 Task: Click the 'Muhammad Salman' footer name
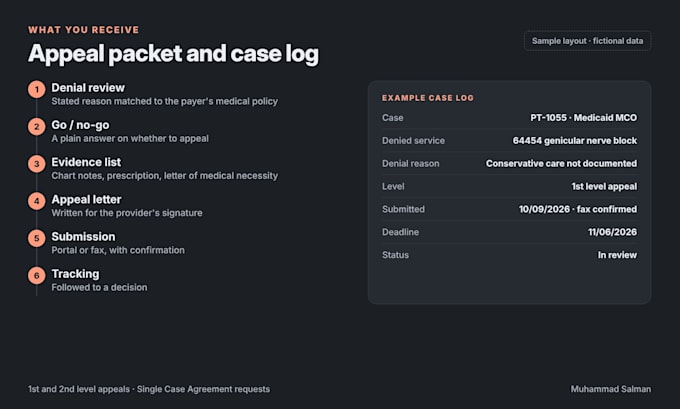(x=611, y=389)
